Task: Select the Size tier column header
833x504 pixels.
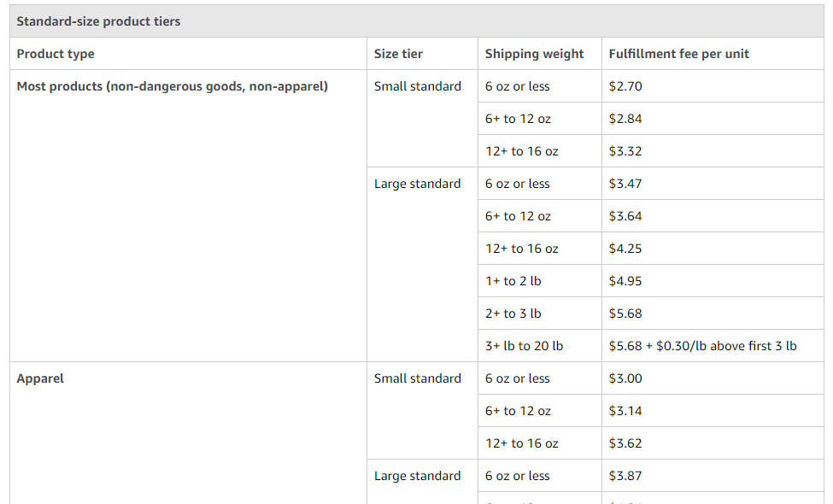Action: (422, 54)
